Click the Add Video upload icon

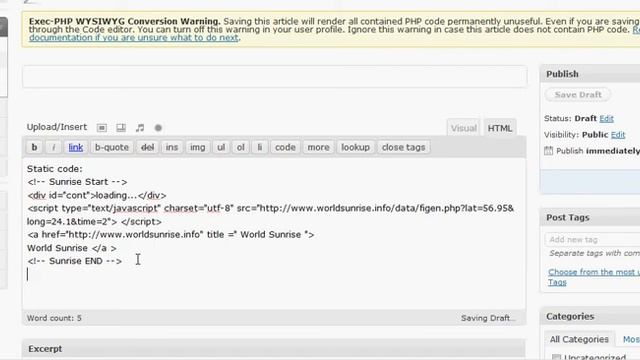tap(121, 128)
